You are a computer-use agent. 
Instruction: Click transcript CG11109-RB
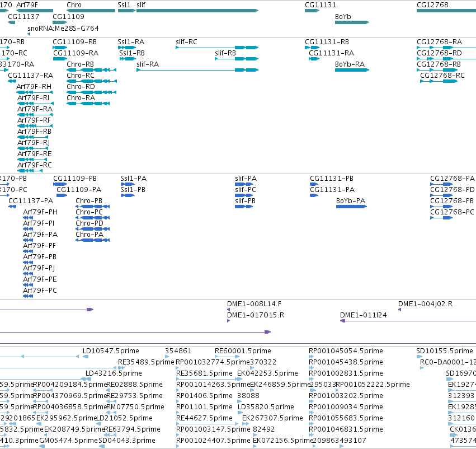pos(75,42)
